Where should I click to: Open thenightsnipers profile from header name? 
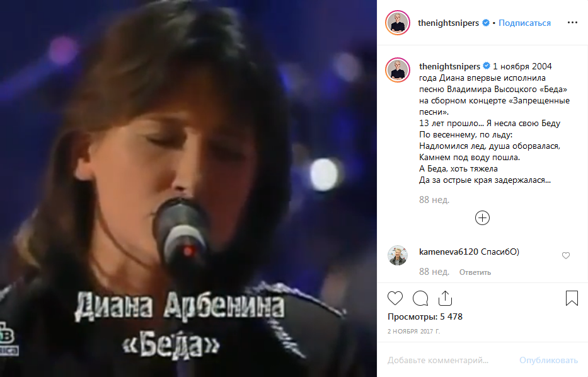point(448,23)
